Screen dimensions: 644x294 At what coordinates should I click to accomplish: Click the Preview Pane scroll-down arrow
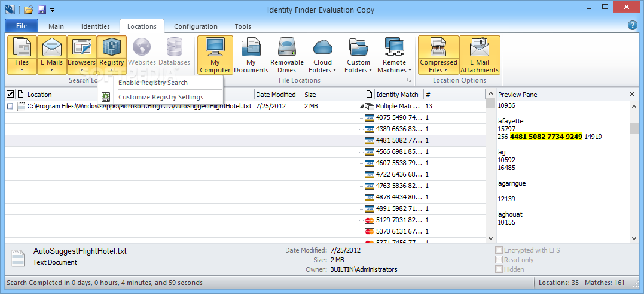tap(634, 238)
